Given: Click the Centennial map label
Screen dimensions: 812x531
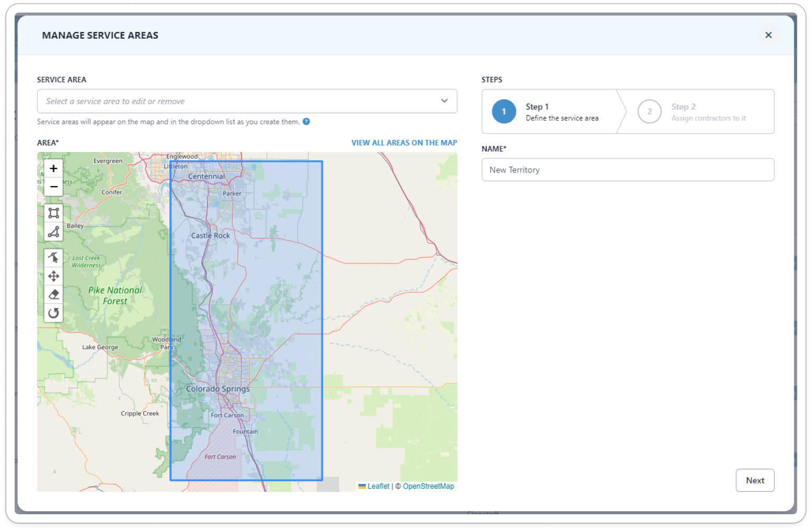Looking at the screenshot, I should (x=207, y=177).
